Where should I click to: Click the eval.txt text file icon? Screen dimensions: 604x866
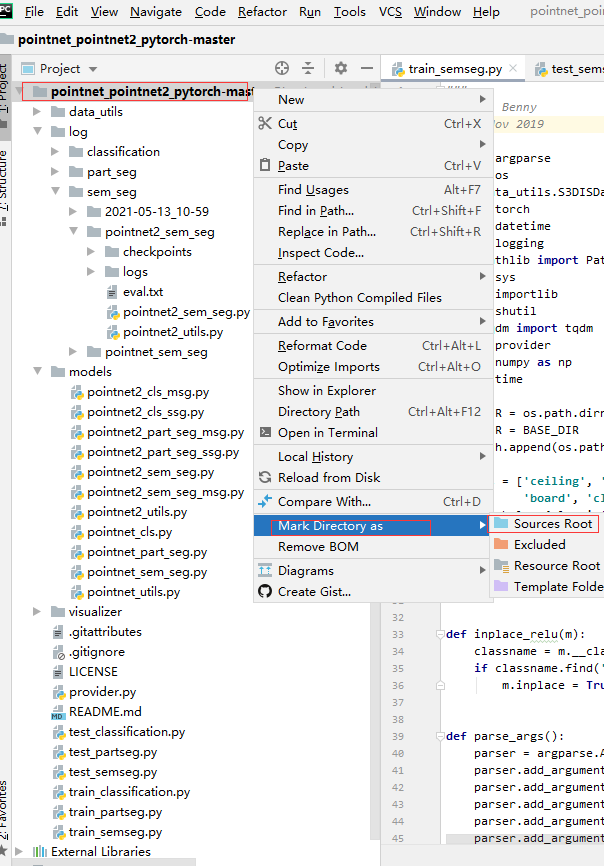click(x=112, y=292)
